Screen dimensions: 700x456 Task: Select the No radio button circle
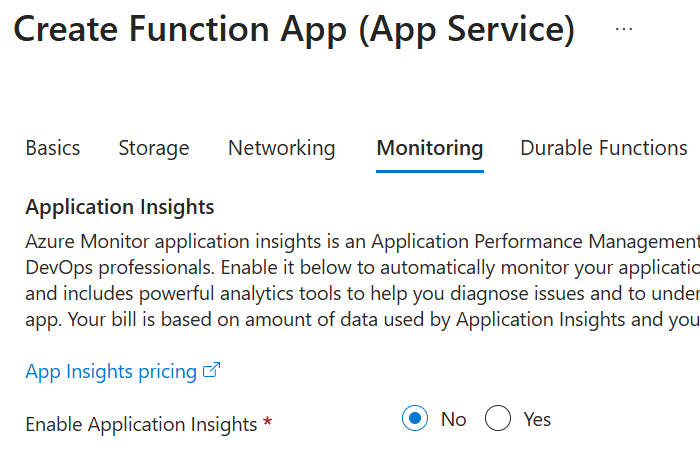415,419
